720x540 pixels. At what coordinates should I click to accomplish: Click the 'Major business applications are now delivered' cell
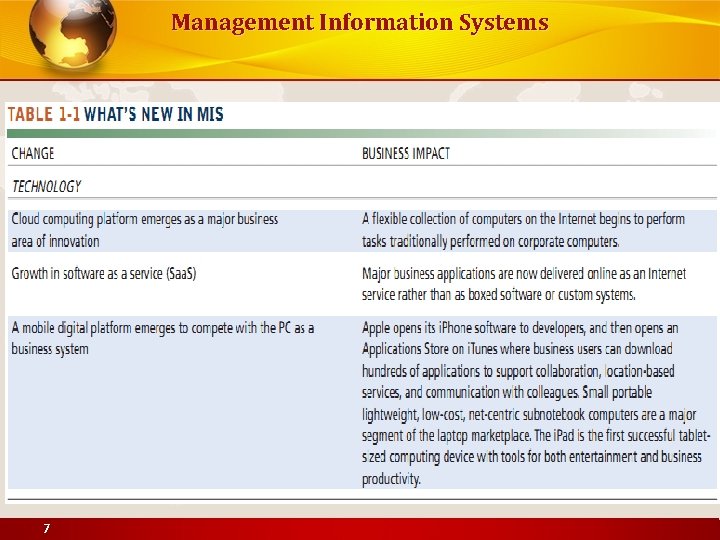click(524, 284)
